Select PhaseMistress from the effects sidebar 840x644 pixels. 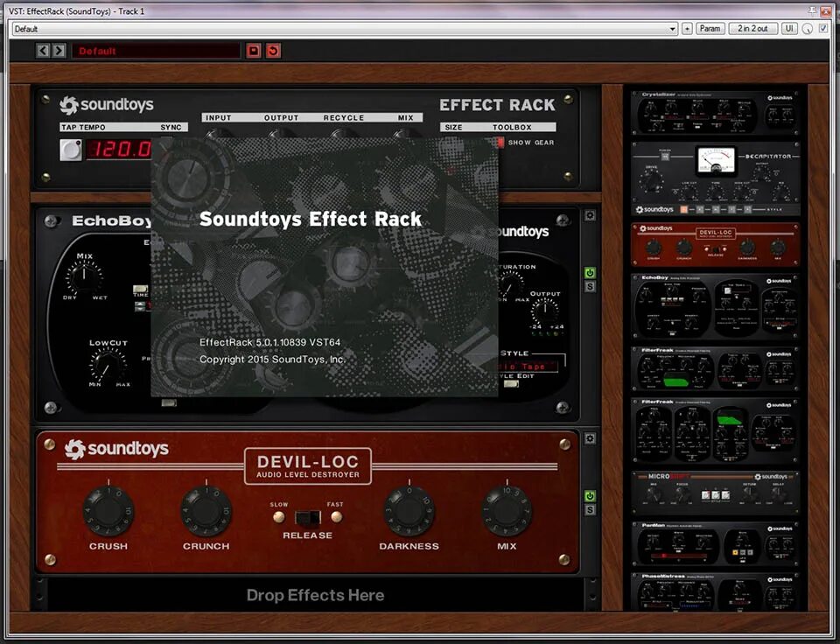click(x=716, y=591)
